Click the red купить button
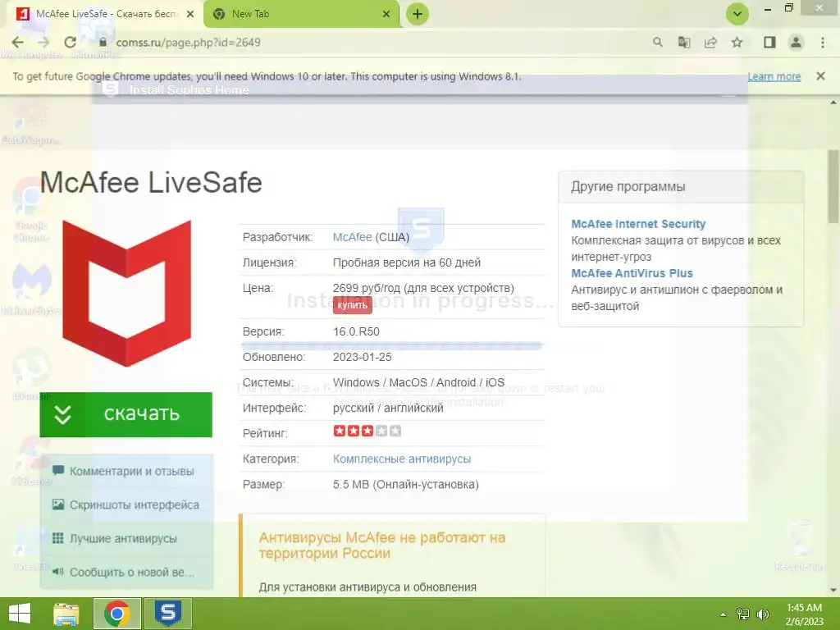Viewport: 840px width, 630px height. [x=353, y=305]
